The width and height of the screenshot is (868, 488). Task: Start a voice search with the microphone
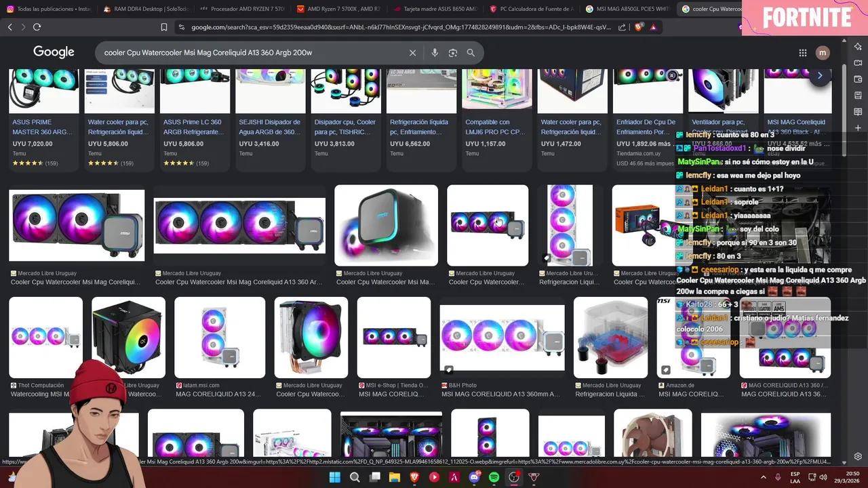(x=435, y=53)
